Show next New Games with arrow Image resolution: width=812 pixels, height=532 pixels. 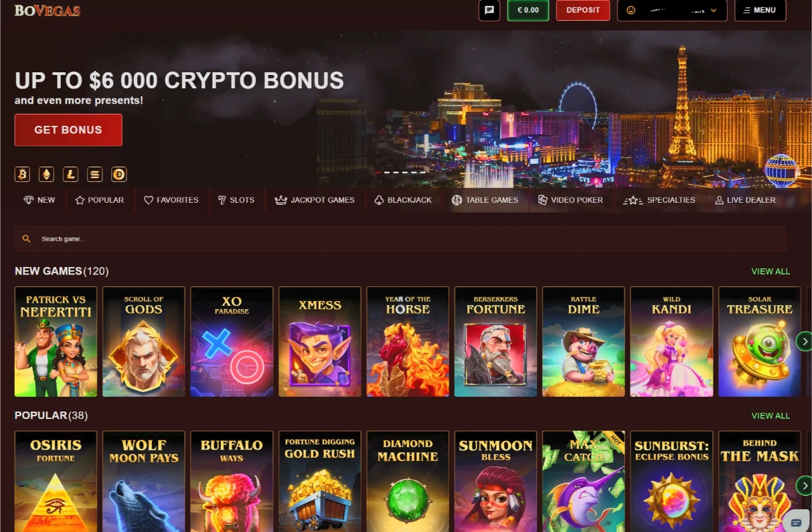pyautogui.click(x=803, y=341)
